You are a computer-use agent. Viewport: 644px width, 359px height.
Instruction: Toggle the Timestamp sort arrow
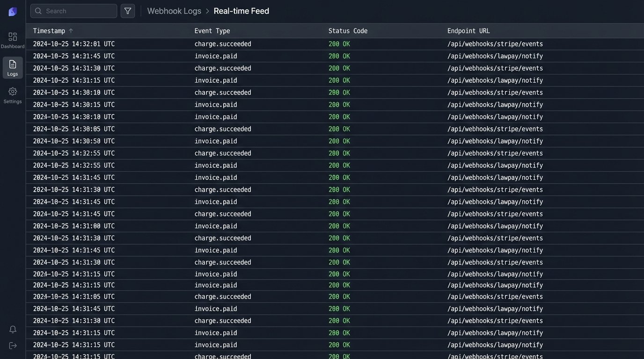coord(71,31)
